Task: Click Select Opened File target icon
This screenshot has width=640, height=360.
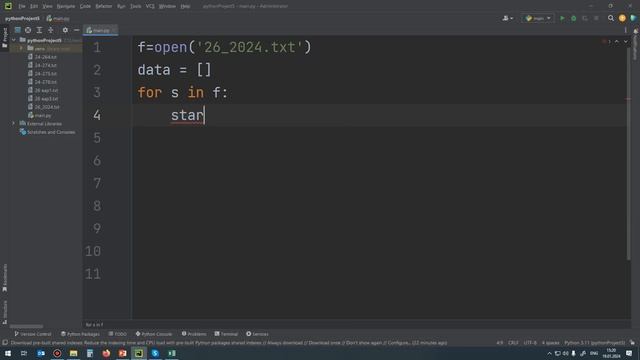Action: (x=28, y=30)
